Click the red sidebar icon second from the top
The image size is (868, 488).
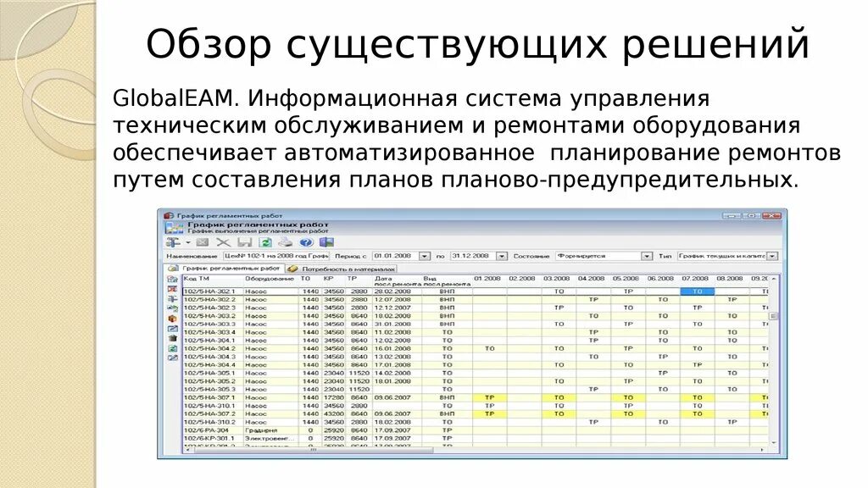[x=173, y=289]
